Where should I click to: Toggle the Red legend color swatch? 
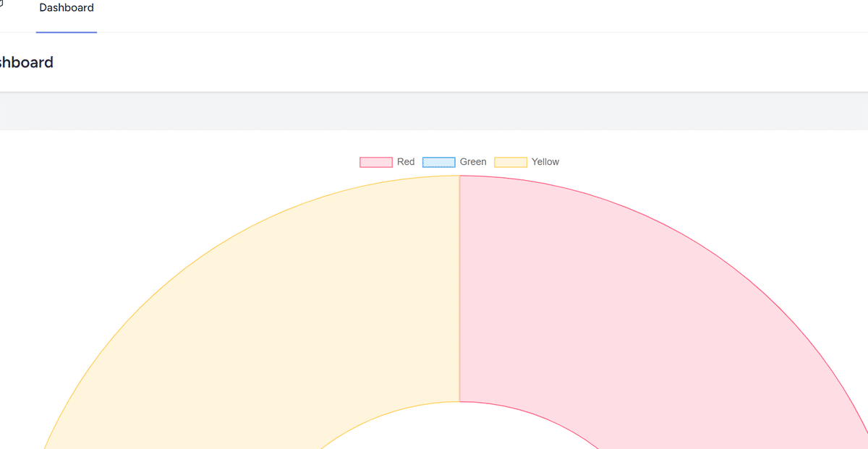coord(376,162)
